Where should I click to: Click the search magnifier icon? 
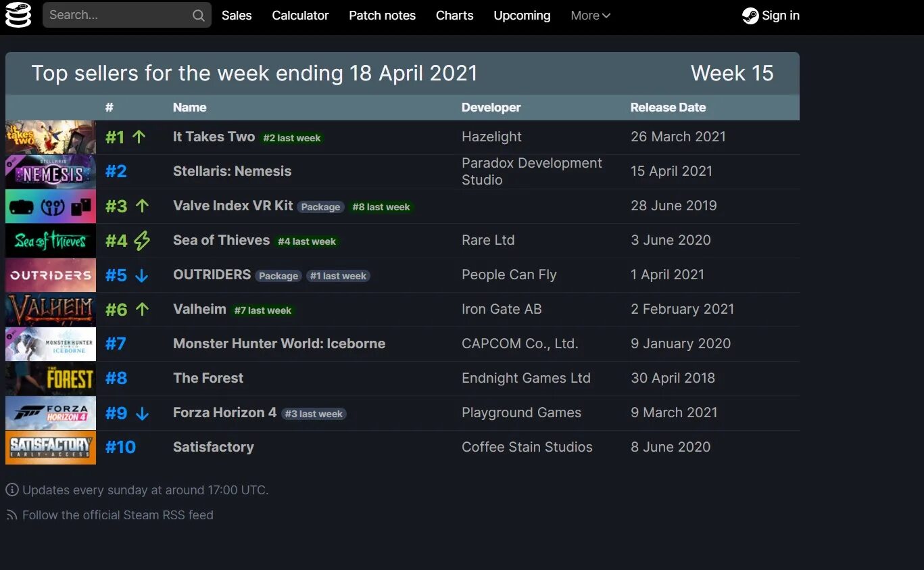(198, 16)
